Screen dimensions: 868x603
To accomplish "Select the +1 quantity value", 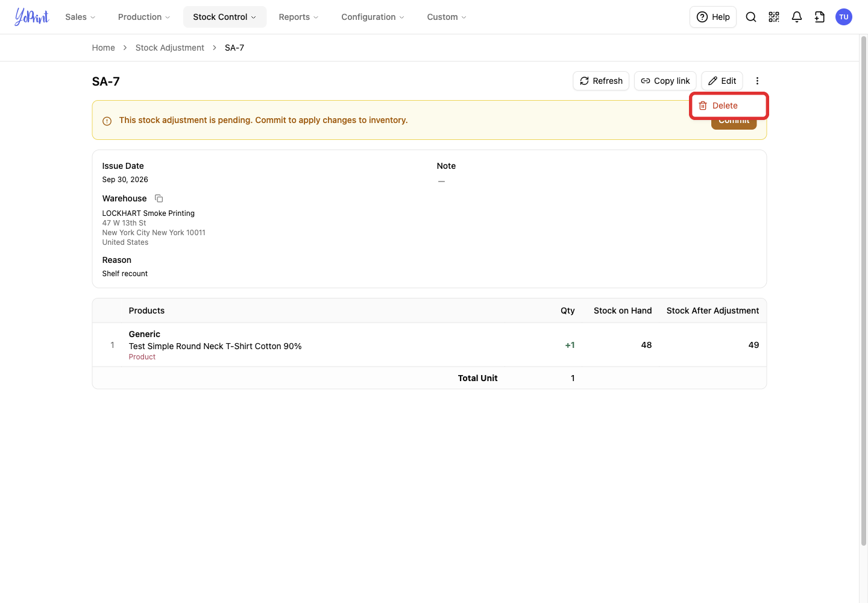I will [570, 345].
